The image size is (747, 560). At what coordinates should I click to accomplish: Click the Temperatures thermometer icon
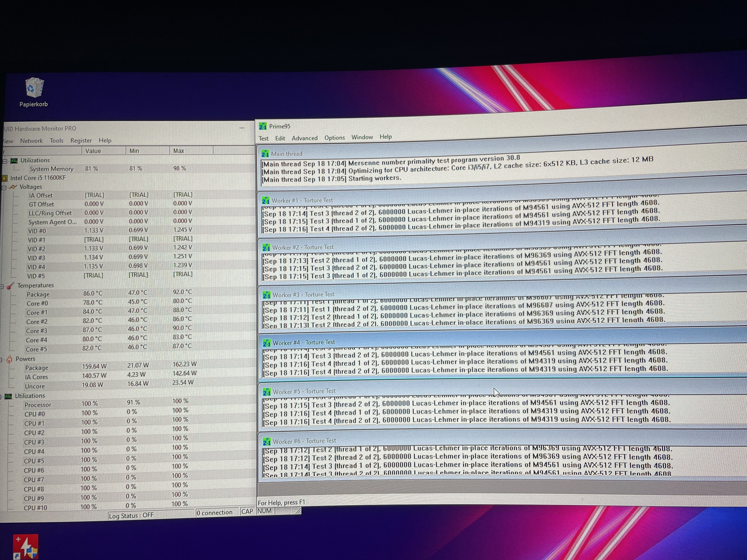click(11, 286)
